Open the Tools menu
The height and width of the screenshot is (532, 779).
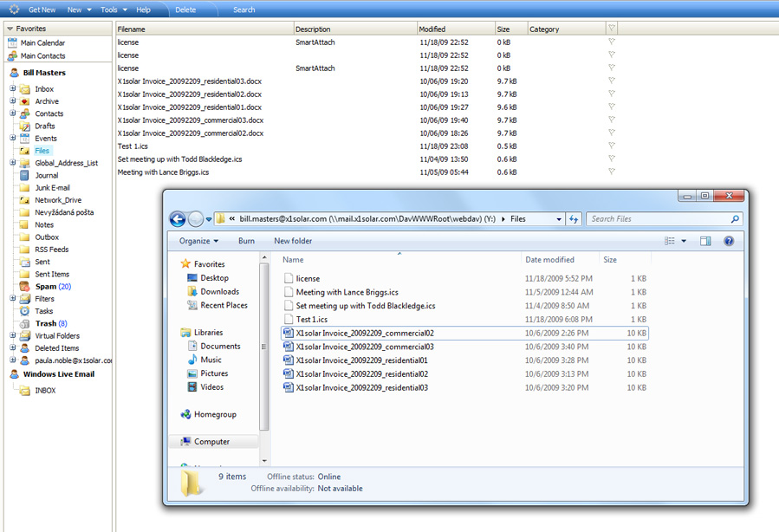pos(112,10)
